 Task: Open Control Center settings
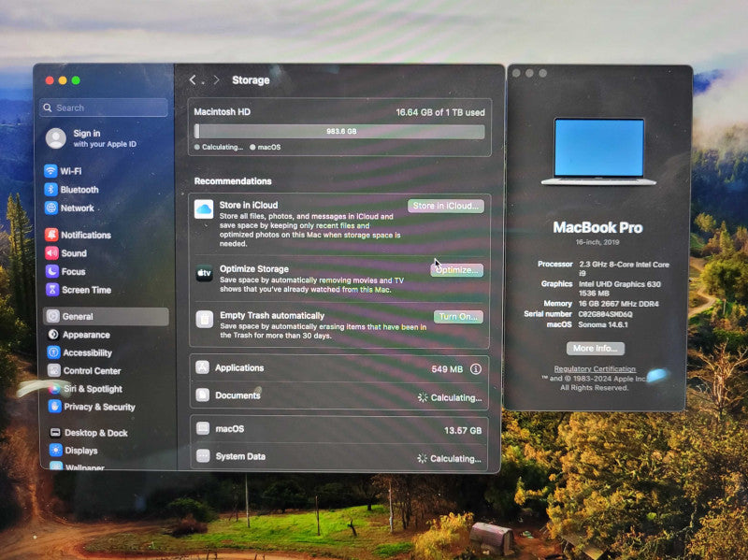point(84,370)
